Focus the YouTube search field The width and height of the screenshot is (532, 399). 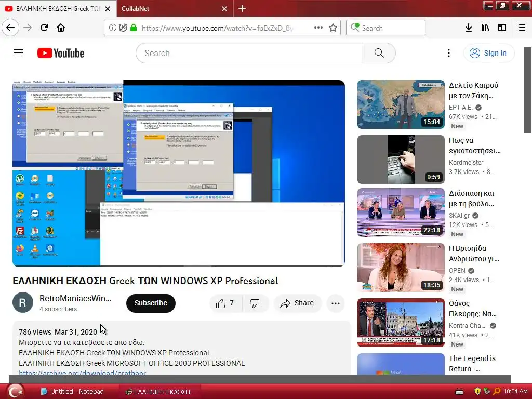249,53
